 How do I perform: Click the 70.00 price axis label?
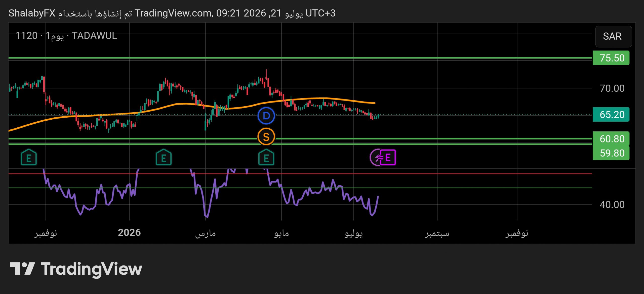click(x=612, y=88)
